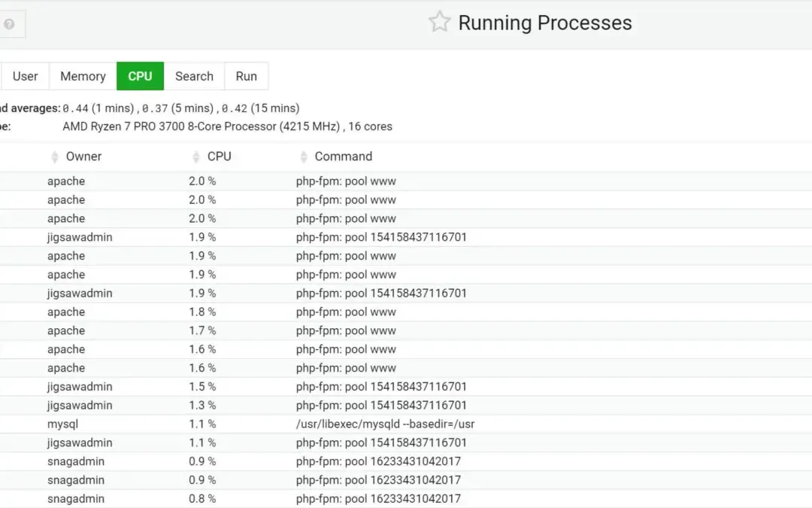Select the mysql process row
The height and width of the screenshot is (508, 812).
click(x=65, y=424)
